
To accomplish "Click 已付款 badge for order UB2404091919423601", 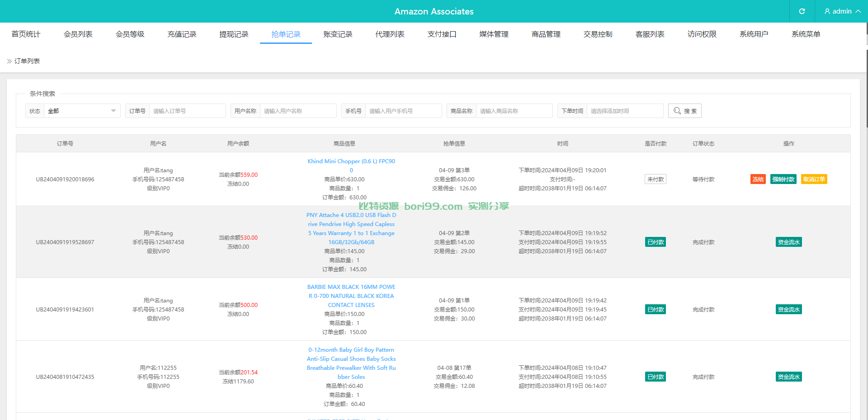I will pyautogui.click(x=656, y=310).
